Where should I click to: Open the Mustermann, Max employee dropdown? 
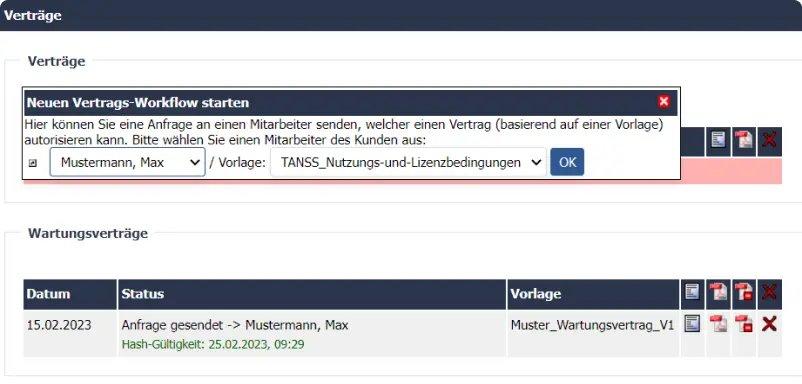127,162
